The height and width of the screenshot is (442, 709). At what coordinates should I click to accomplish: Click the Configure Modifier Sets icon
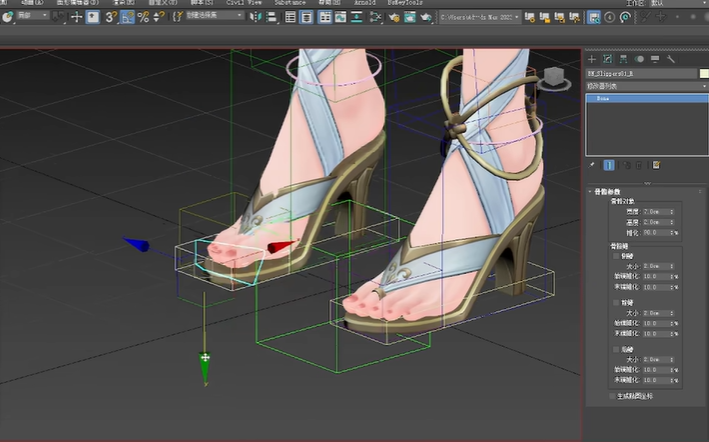click(x=657, y=165)
